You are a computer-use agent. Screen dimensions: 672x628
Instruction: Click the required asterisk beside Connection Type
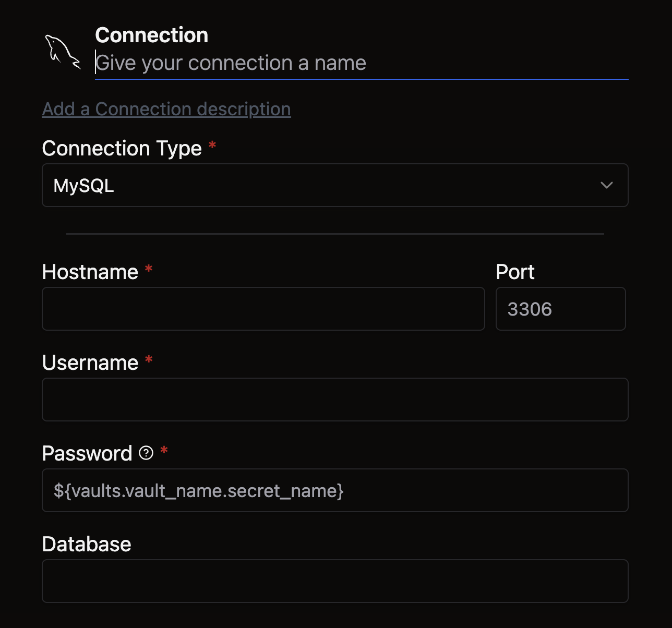click(x=212, y=146)
